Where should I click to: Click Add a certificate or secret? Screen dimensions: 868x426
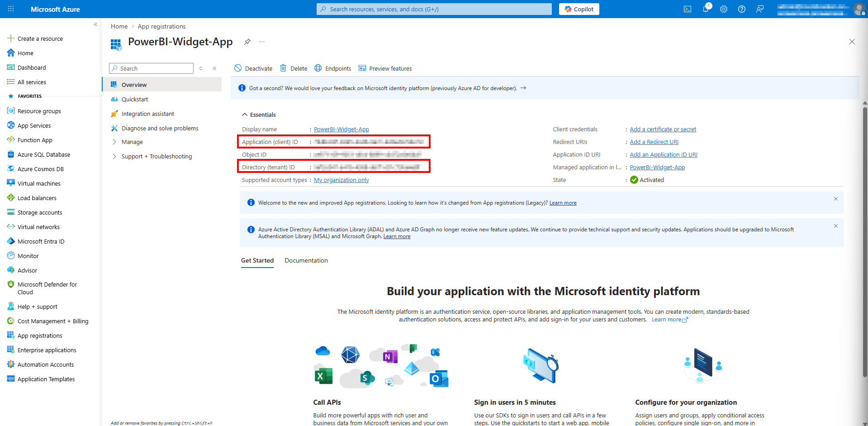[663, 129]
